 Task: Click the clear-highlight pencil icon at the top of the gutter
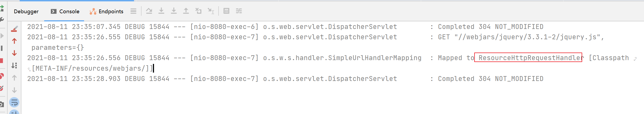(x=14, y=29)
